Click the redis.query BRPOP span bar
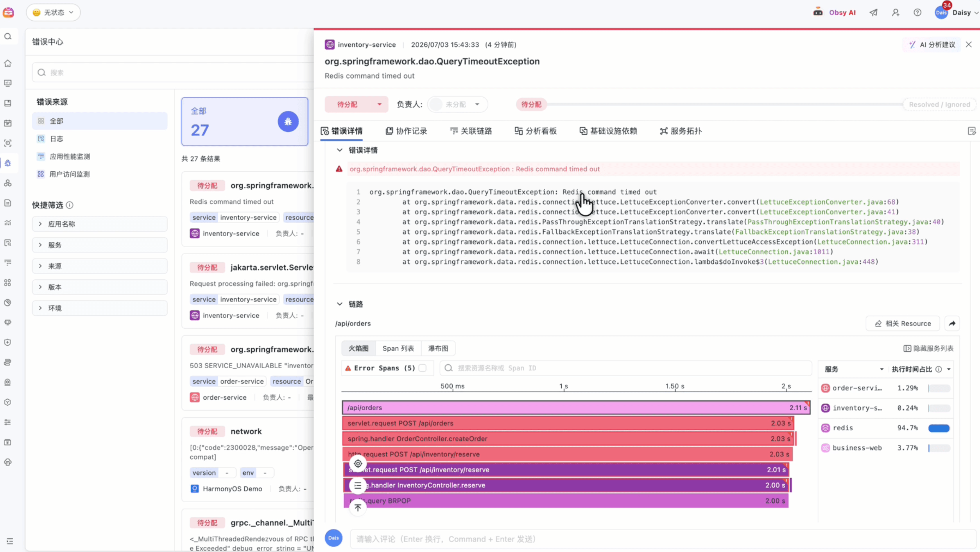980x552 pixels. click(x=566, y=501)
